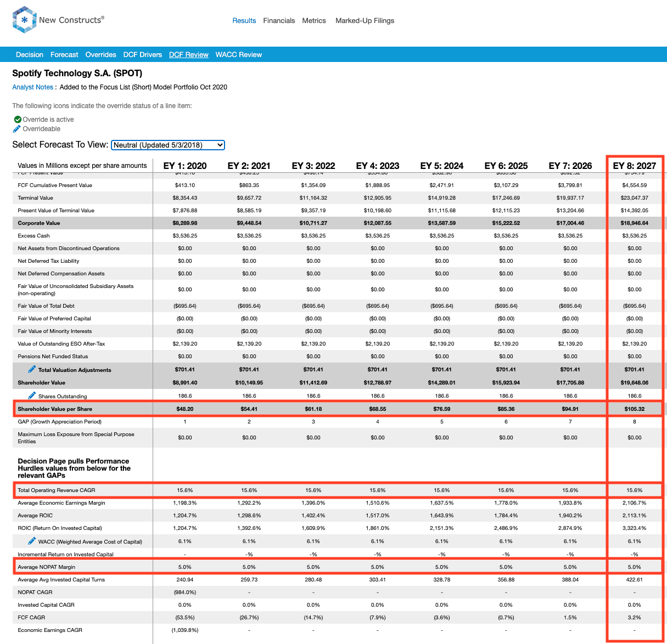Viewport: 667px width, 644px height.
Task: Click the $18,946.64 corporate value cell
Action: click(x=635, y=223)
